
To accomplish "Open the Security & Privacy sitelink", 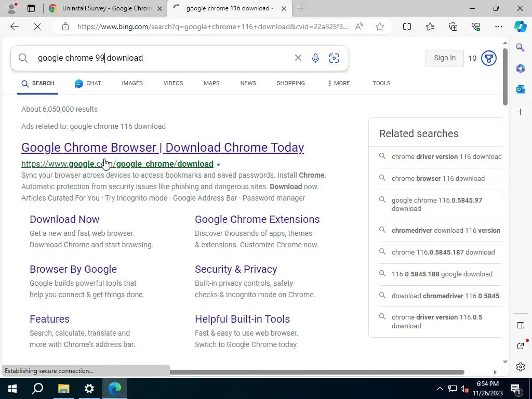I will coord(236,270).
